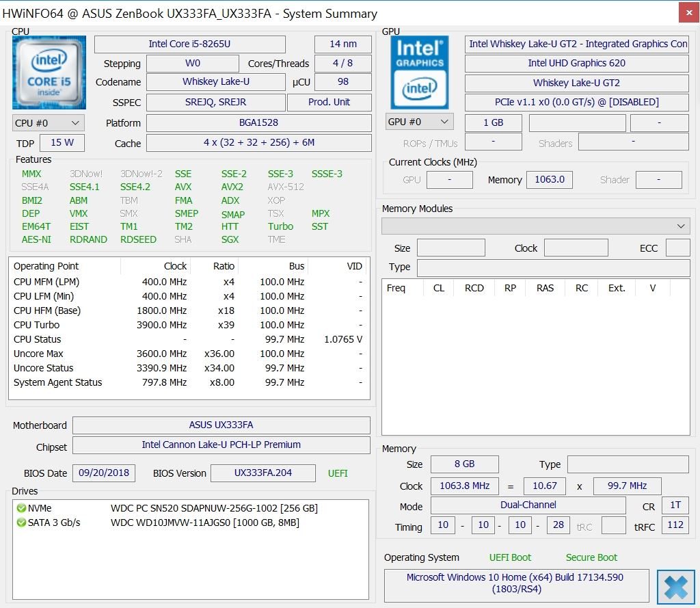Viewport: 700px width, 608px height.
Task: Click the SATA 3 Gb/s drive green check icon
Action: coord(21,523)
